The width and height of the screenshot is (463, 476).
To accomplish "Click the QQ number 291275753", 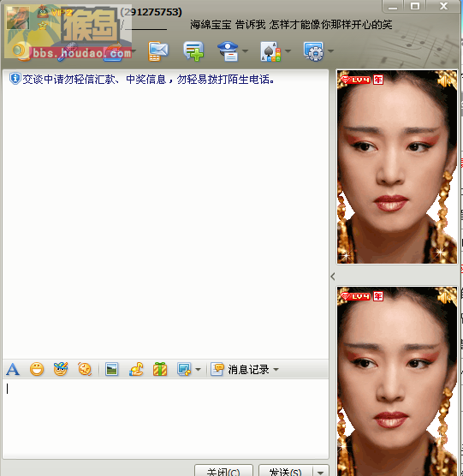I will click(x=151, y=12).
